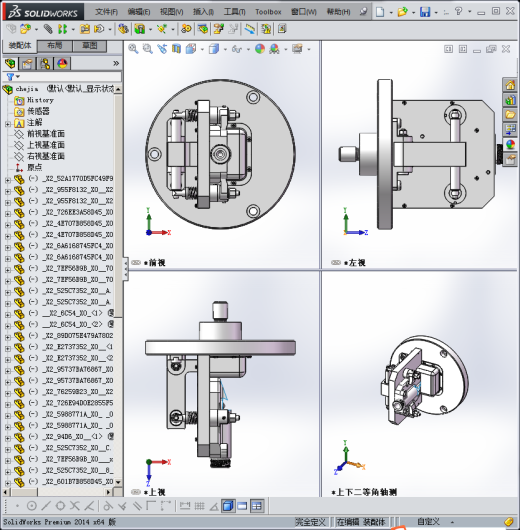Click the Zoom to Fit magnifier icon
Viewport: 520px width, 530px height.
pyautogui.click(x=133, y=49)
